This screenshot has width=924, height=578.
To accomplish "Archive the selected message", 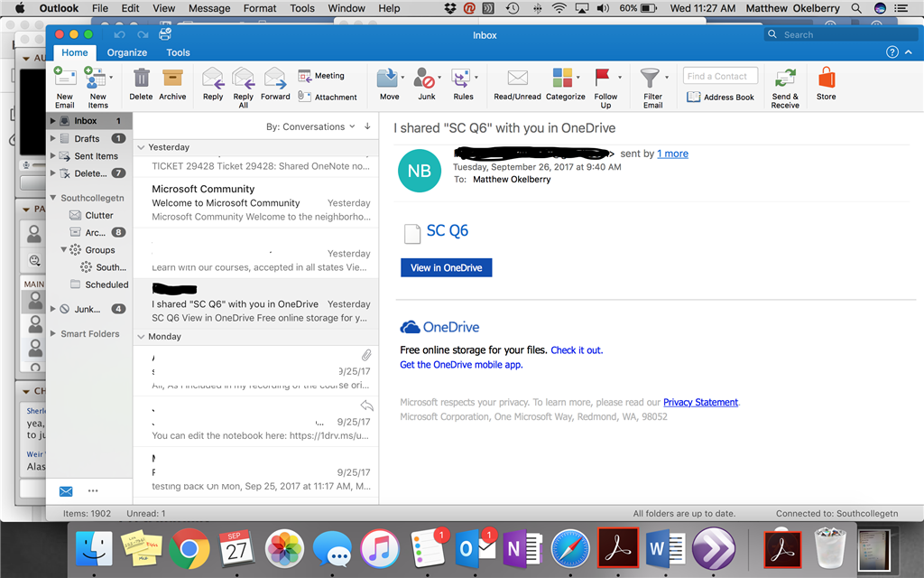I will click(172, 84).
